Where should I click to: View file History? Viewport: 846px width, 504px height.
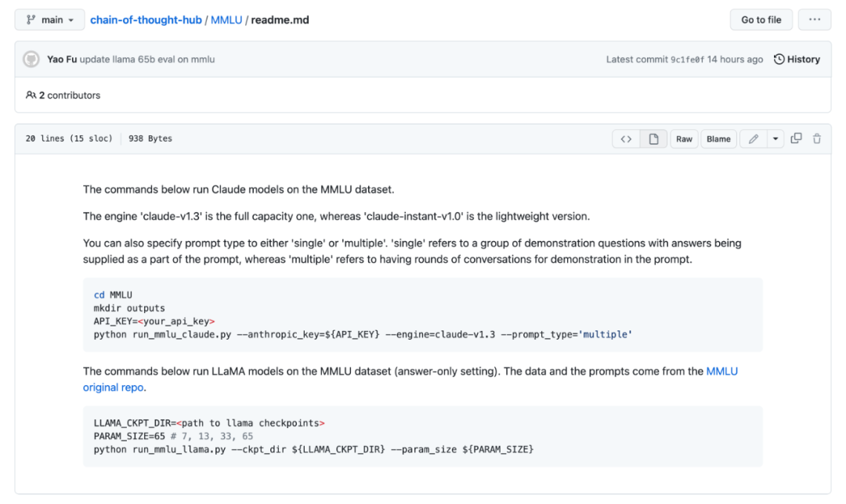coord(797,59)
